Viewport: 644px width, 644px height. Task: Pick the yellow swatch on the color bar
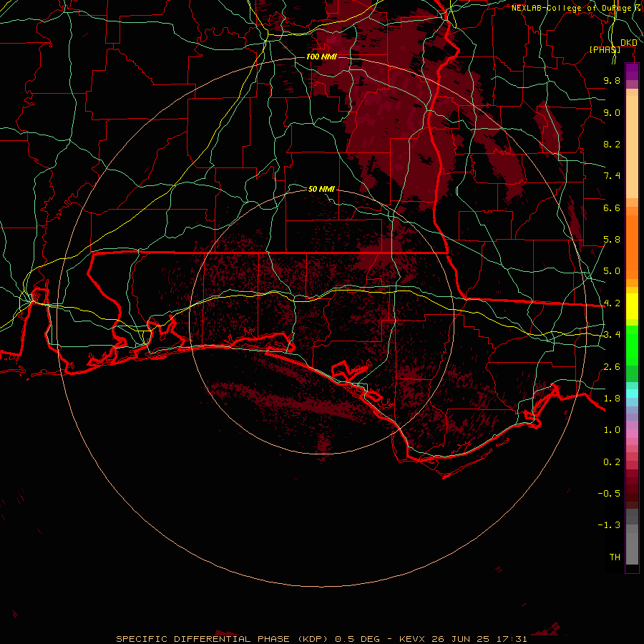632,306
